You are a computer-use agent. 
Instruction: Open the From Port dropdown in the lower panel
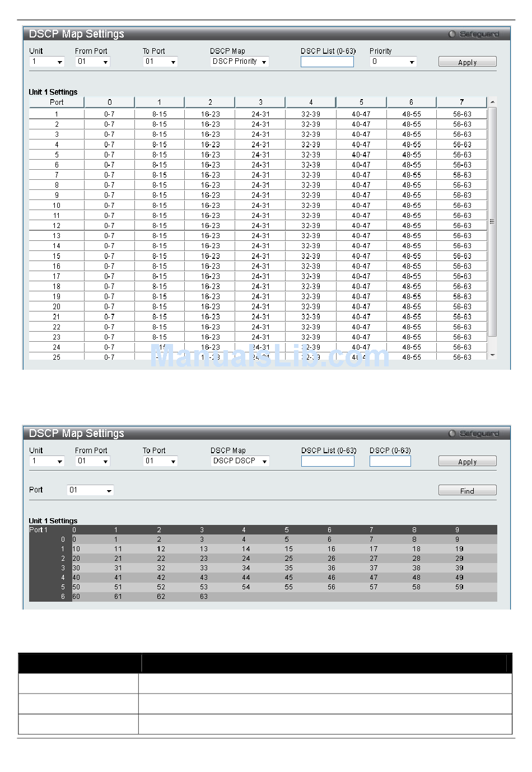pyautogui.click(x=92, y=461)
